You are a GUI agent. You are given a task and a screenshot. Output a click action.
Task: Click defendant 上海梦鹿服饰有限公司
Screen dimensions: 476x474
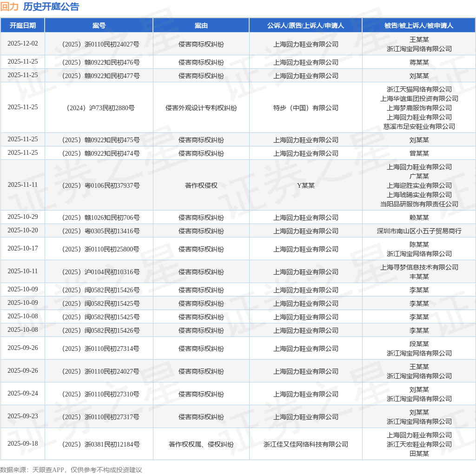(x=419, y=108)
